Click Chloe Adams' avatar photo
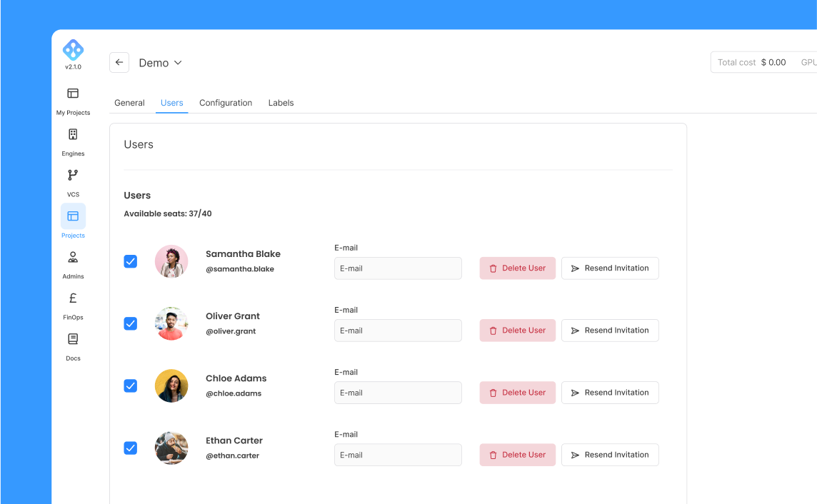Screen dimensions: 817x504 click(171, 385)
